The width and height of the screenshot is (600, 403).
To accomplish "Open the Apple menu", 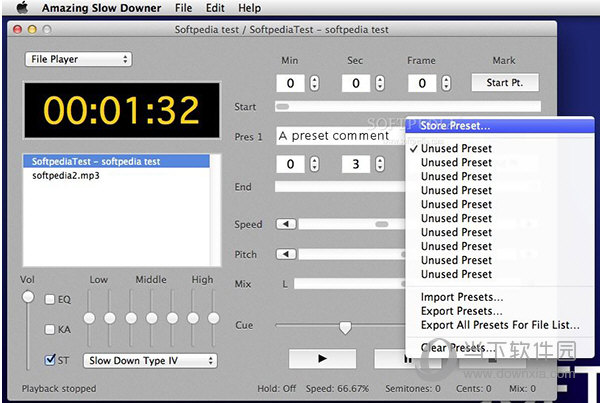I will [x=22, y=8].
